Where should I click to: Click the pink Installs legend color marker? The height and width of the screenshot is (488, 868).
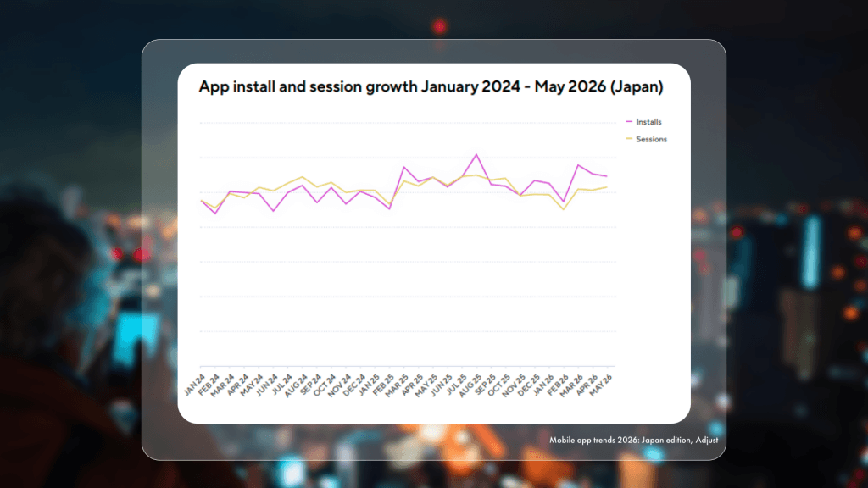tap(629, 122)
